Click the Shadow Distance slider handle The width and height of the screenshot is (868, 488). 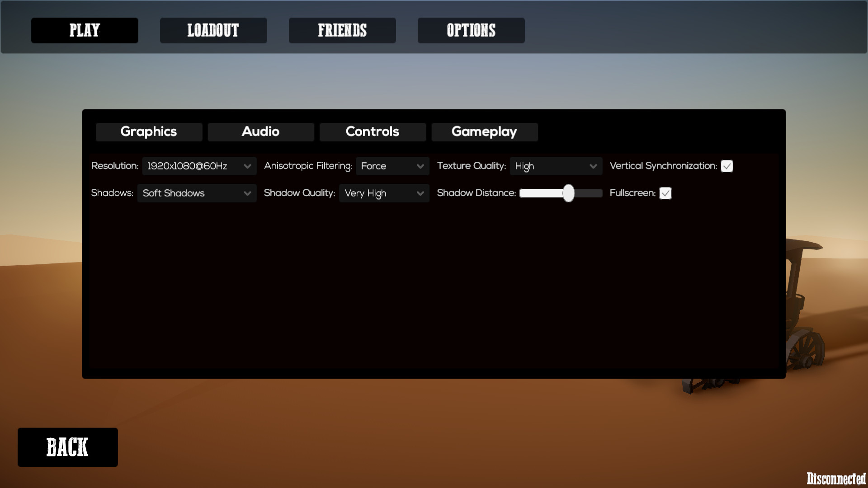tap(568, 193)
